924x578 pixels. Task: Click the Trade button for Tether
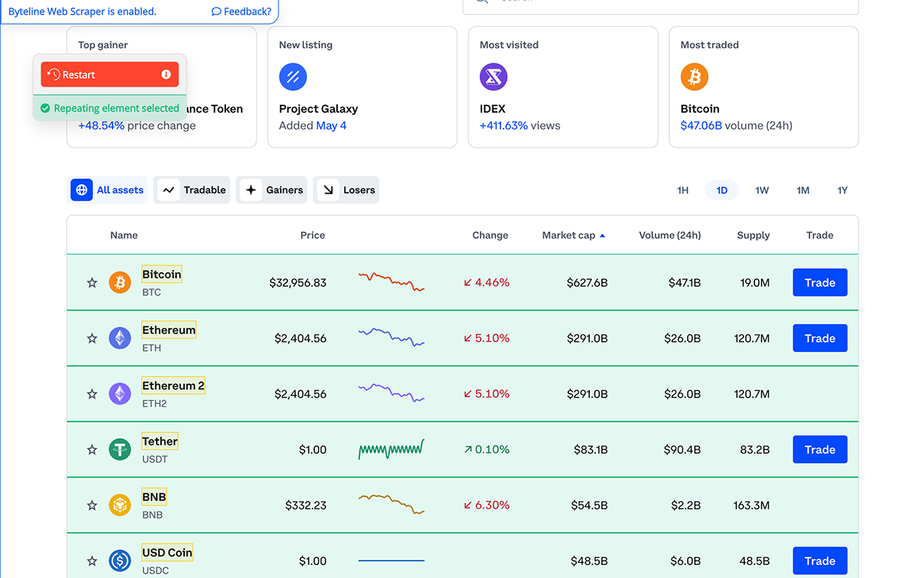pyautogui.click(x=820, y=449)
